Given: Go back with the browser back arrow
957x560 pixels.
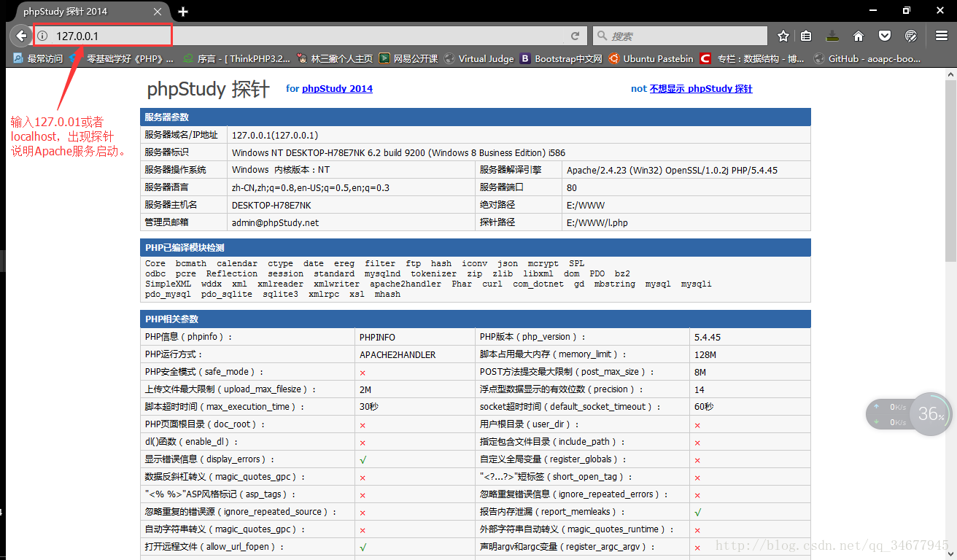Looking at the screenshot, I should [20, 35].
